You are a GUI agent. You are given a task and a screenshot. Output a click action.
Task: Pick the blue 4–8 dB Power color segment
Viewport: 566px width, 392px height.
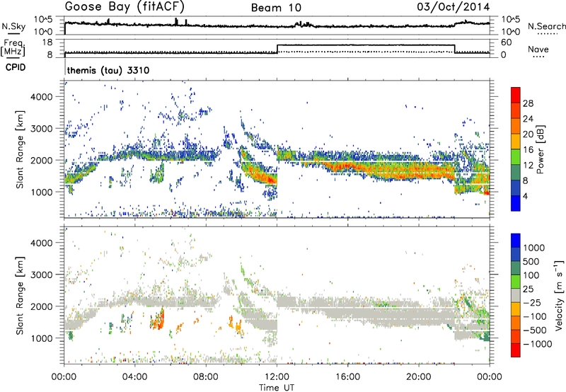tap(516, 188)
